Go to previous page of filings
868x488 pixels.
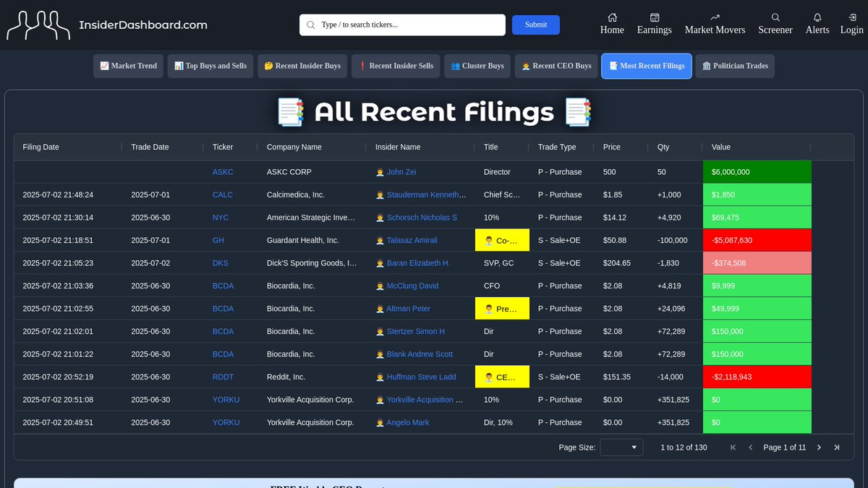750,448
